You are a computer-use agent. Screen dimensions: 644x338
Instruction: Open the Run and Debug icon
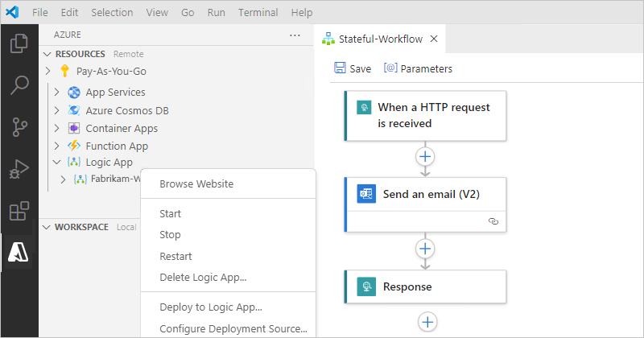tap(19, 169)
